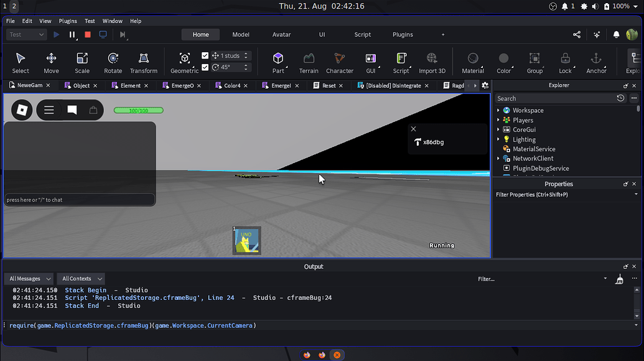644x361 pixels.
Task: Open the Character tool
Action: (340, 63)
